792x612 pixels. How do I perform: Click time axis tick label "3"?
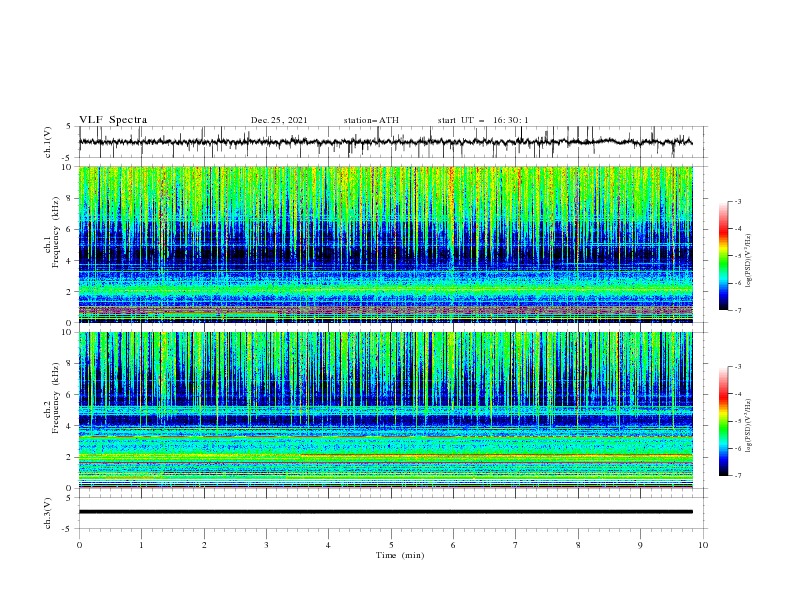pos(266,545)
